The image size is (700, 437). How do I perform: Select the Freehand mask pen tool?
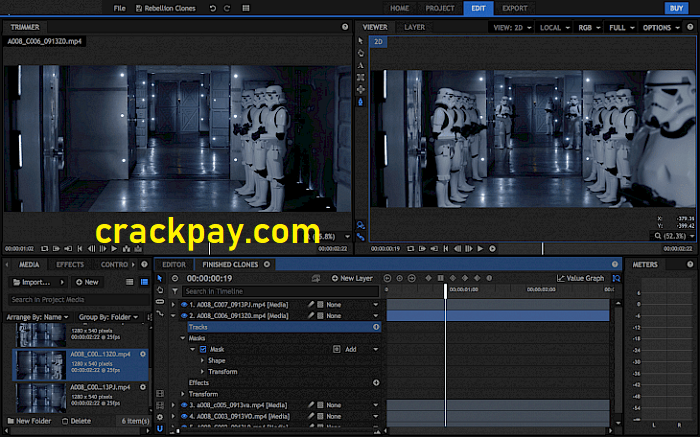tap(361, 102)
